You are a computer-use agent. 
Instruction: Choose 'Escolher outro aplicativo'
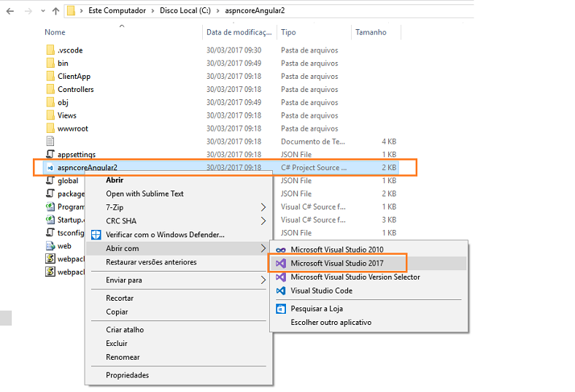pos(369,322)
